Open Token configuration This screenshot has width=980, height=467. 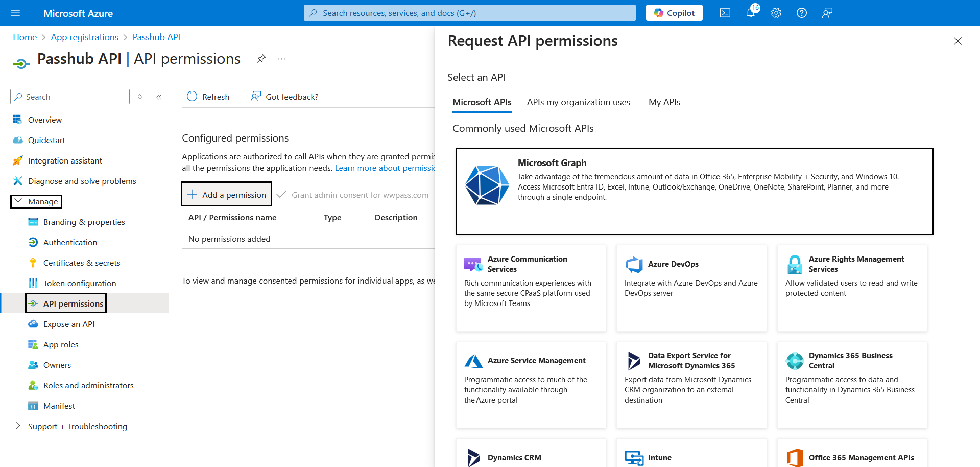click(80, 283)
